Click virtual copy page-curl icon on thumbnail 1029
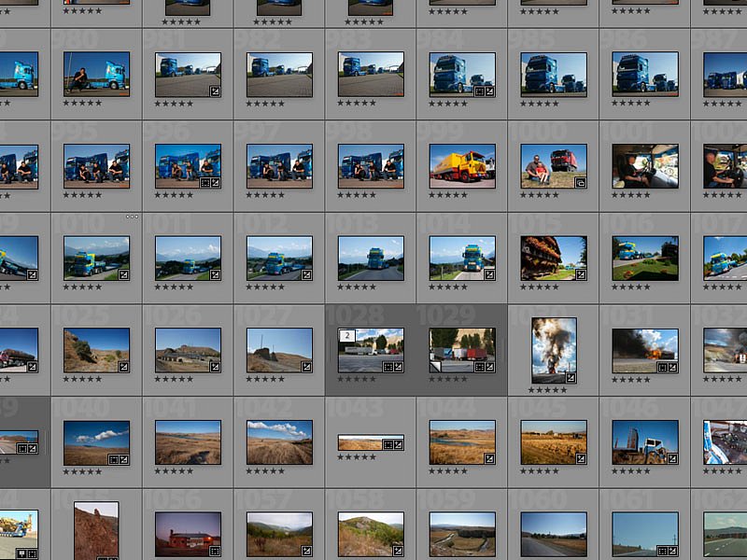The image size is (747, 560). tap(435, 367)
